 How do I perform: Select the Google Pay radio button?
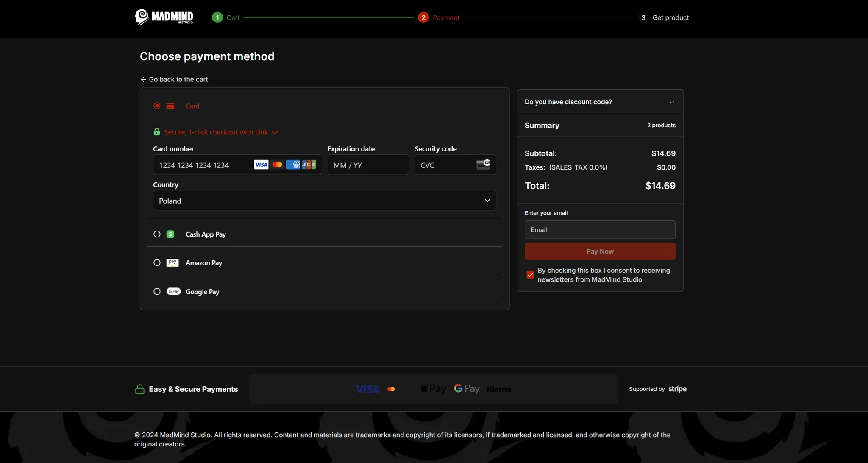(x=157, y=291)
